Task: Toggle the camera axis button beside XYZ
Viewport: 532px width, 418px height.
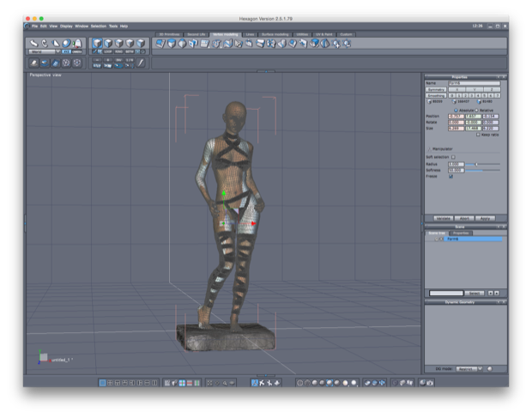Action: coord(77,51)
